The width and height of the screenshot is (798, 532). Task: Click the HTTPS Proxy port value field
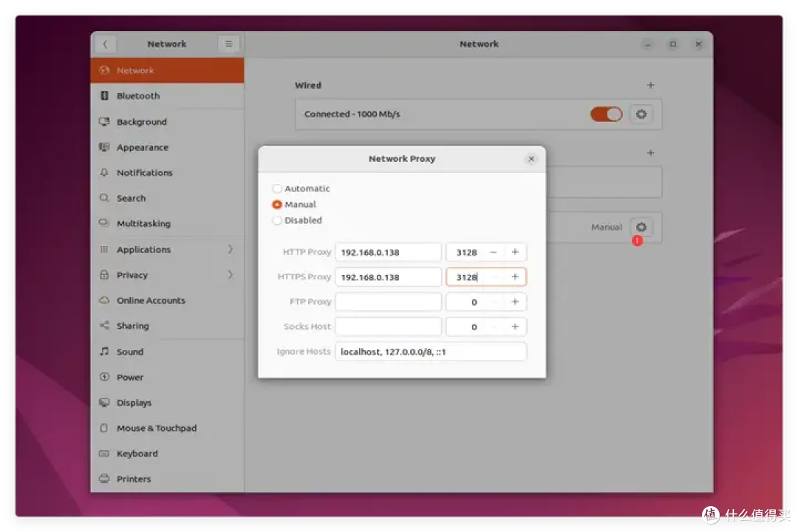coord(466,277)
